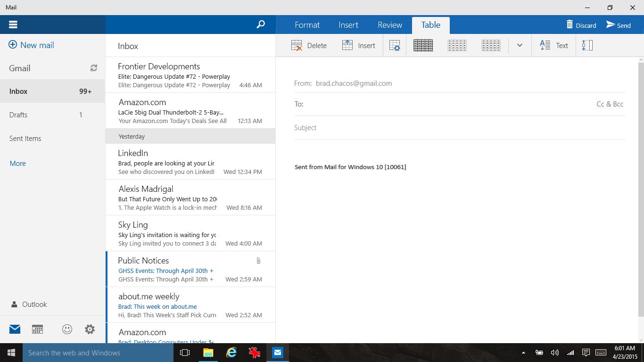Start a New mail message
This screenshot has height=362, width=644.
pyautogui.click(x=31, y=45)
